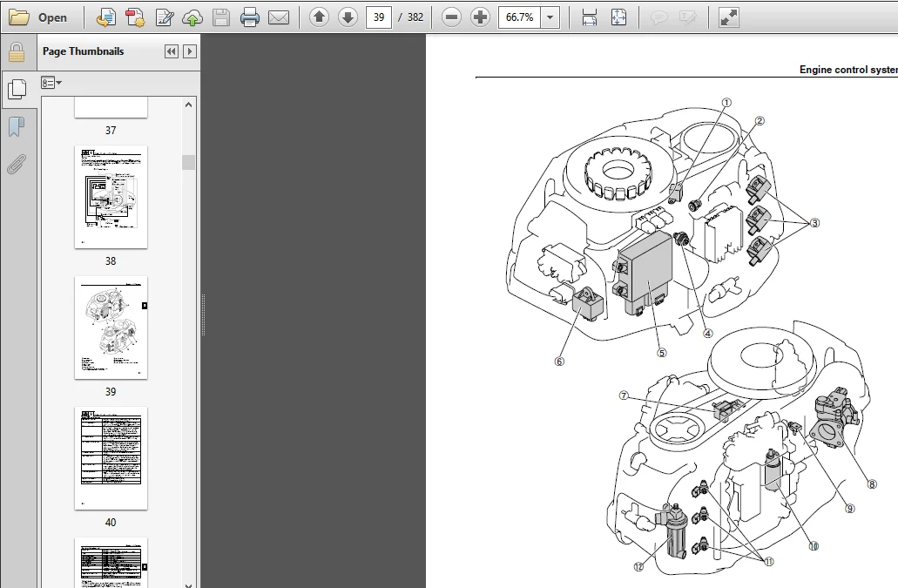Expand the thumbnails panel with right arrow
The width and height of the screenshot is (898, 588).
tap(190, 51)
